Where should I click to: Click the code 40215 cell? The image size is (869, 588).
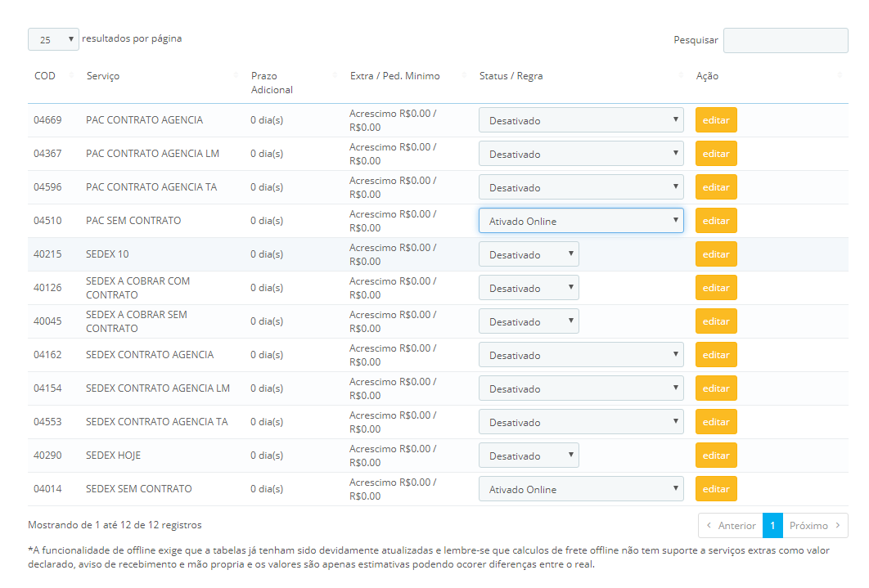(47, 254)
